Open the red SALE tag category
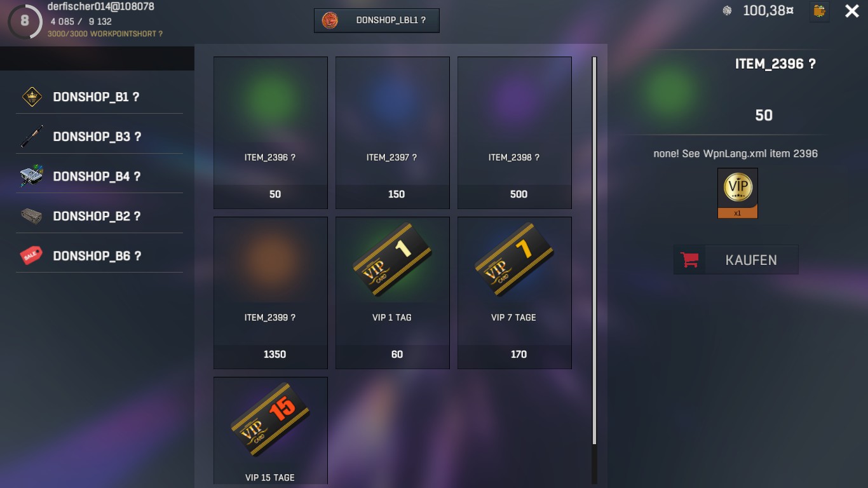 [32, 255]
